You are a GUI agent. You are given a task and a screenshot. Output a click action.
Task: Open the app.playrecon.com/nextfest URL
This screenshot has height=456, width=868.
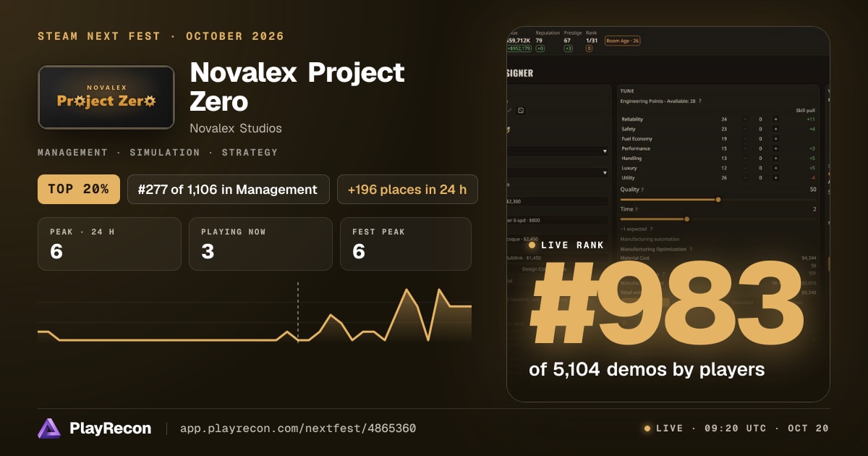click(x=298, y=428)
